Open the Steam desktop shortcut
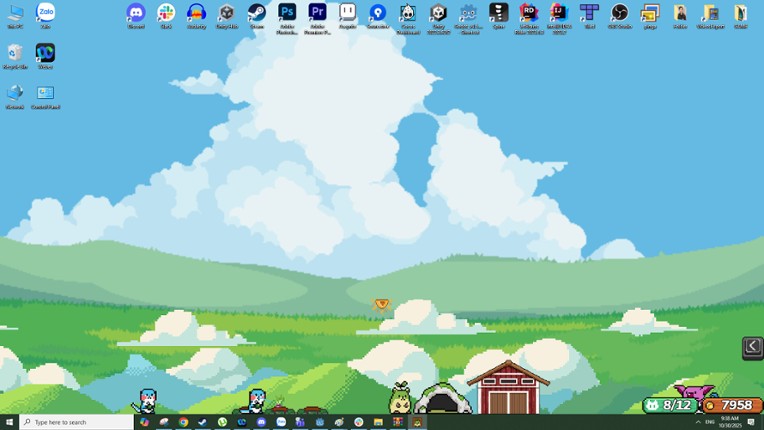Viewport: 764px width, 430px height. click(x=257, y=16)
